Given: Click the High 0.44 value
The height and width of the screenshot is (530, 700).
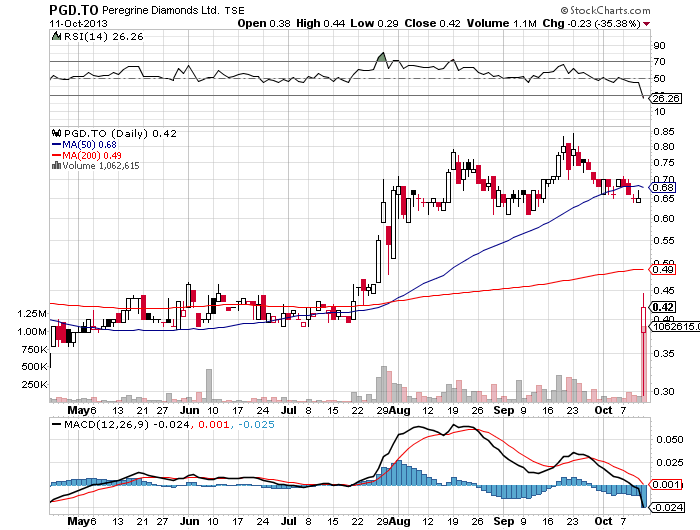Looking at the screenshot, I should [x=321, y=23].
